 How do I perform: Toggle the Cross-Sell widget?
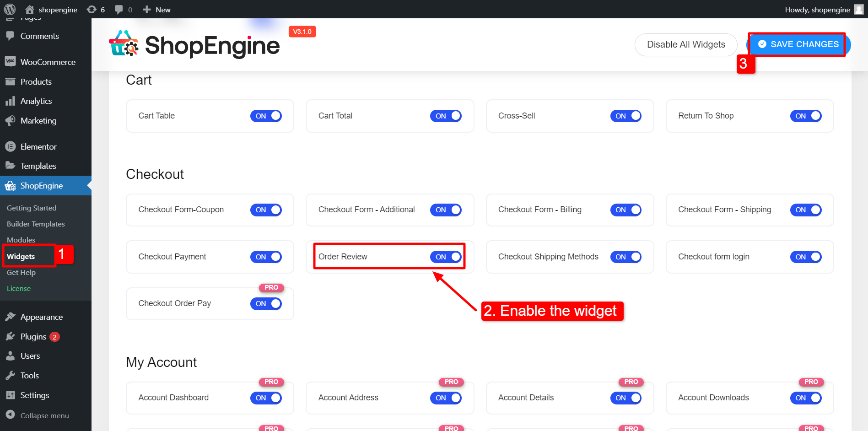[626, 116]
